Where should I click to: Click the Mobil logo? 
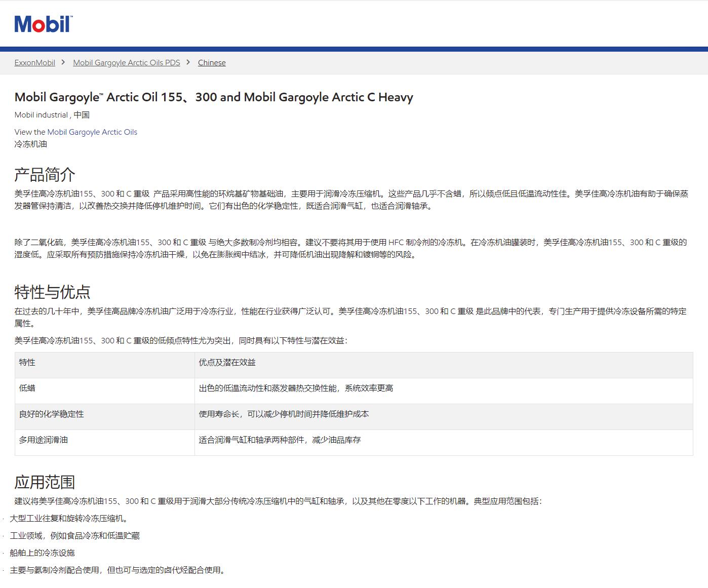pos(44,24)
